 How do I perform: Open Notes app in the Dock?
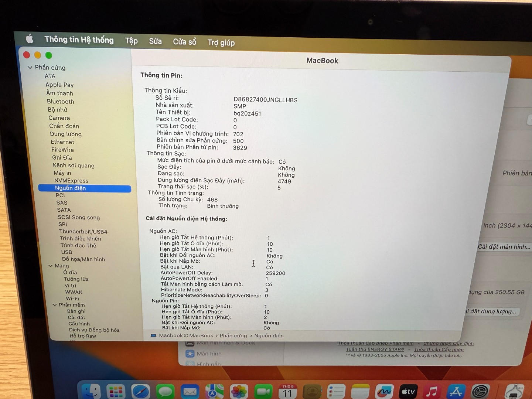click(x=361, y=392)
